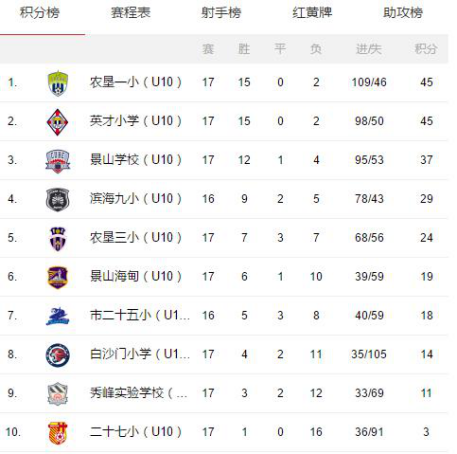This screenshot has height=454, width=457.
Task: Switch to the 射手榜 tab
Action: (x=221, y=13)
